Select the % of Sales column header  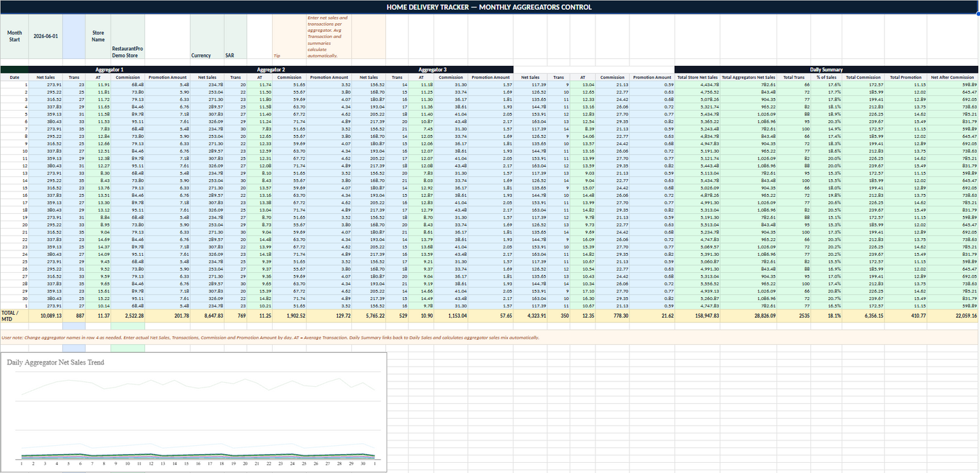[826, 77]
